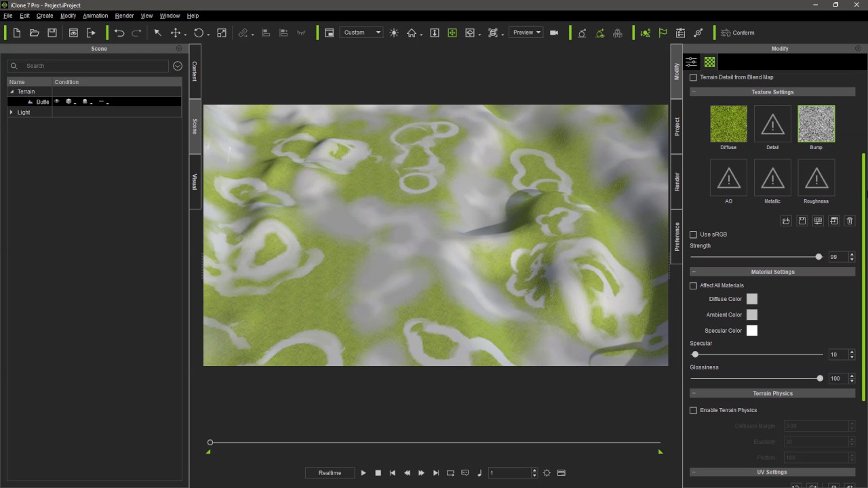Open the Preview quality dropdown
Viewport: 868px width, 488px height.
[x=526, y=33]
